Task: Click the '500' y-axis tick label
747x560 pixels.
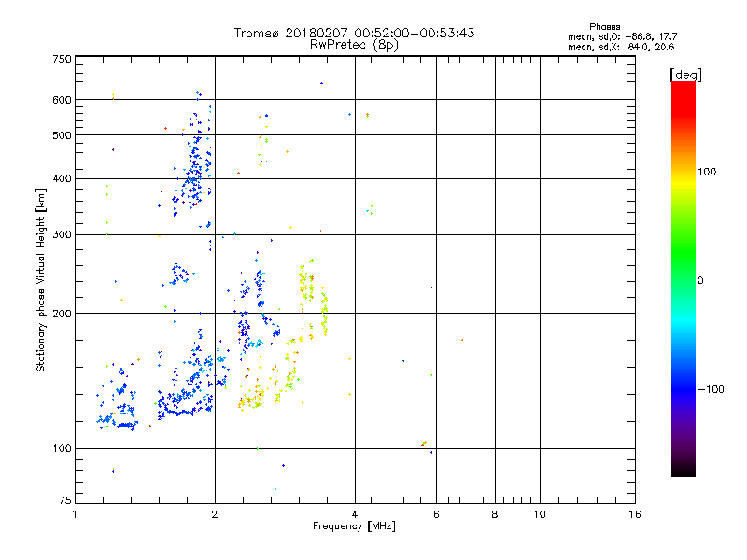Action: tap(62, 135)
